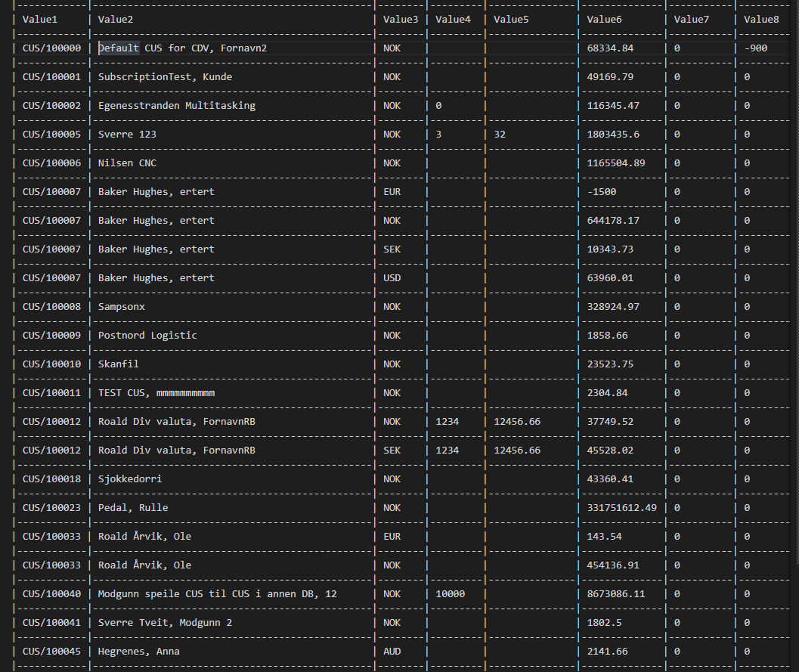Viewport: 799px width, 672px height.
Task: Select the amount 644178.17
Action: point(613,221)
